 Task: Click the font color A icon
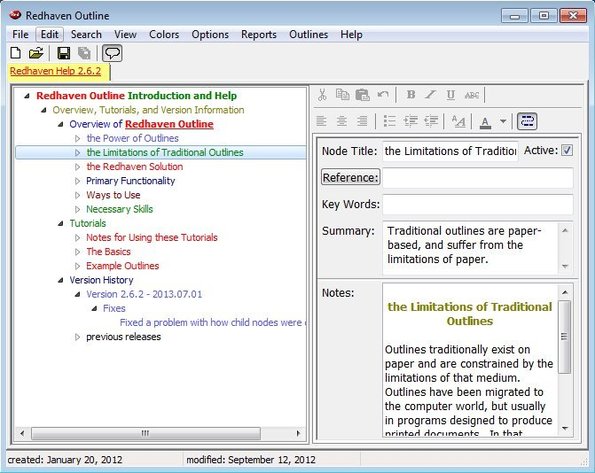coord(485,122)
